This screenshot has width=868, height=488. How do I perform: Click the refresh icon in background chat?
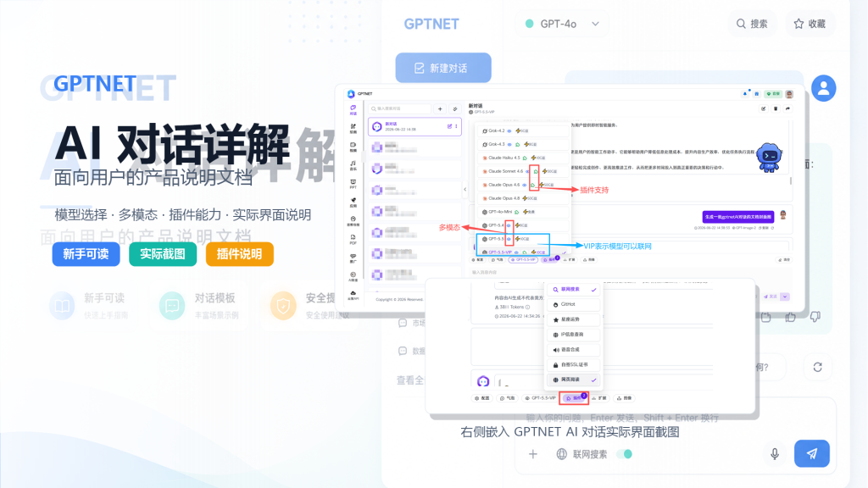[x=818, y=368]
